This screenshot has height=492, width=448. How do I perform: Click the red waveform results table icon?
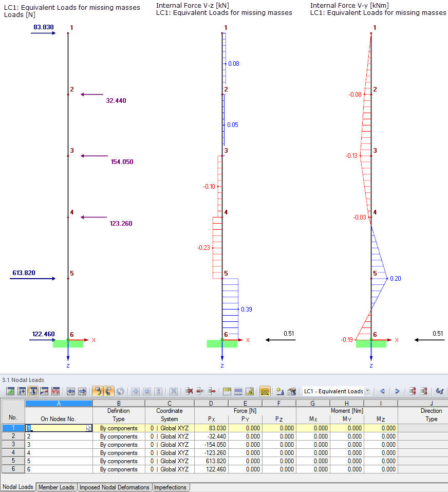55,391
